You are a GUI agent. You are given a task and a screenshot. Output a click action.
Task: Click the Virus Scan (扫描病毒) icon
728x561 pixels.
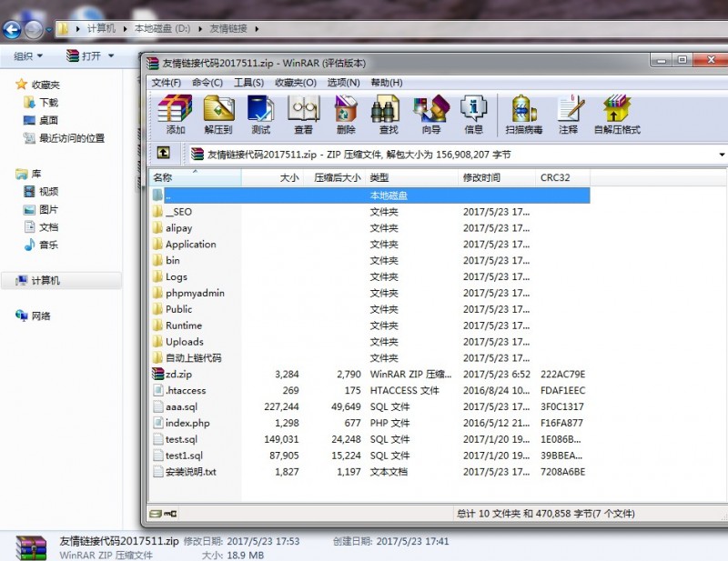tap(524, 113)
